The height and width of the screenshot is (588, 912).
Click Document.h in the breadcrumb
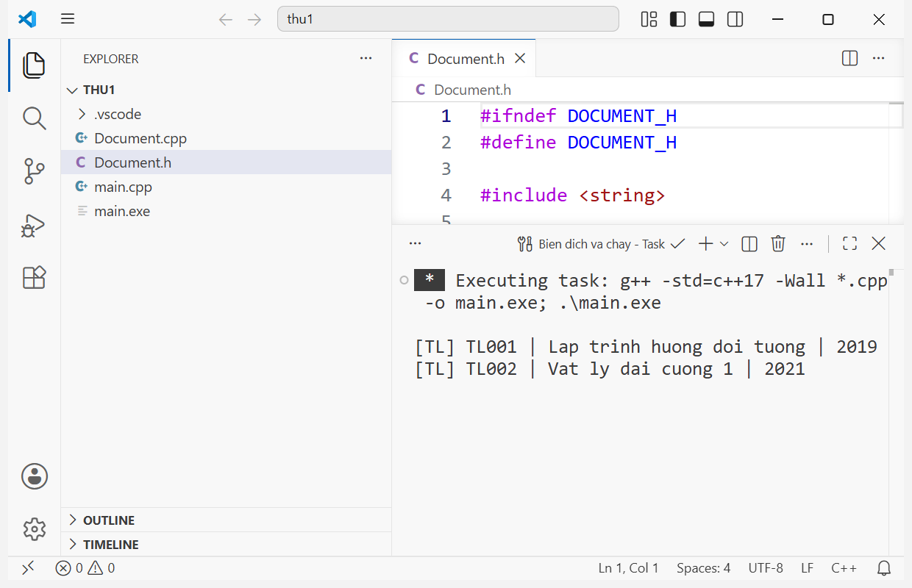coord(472,90)
